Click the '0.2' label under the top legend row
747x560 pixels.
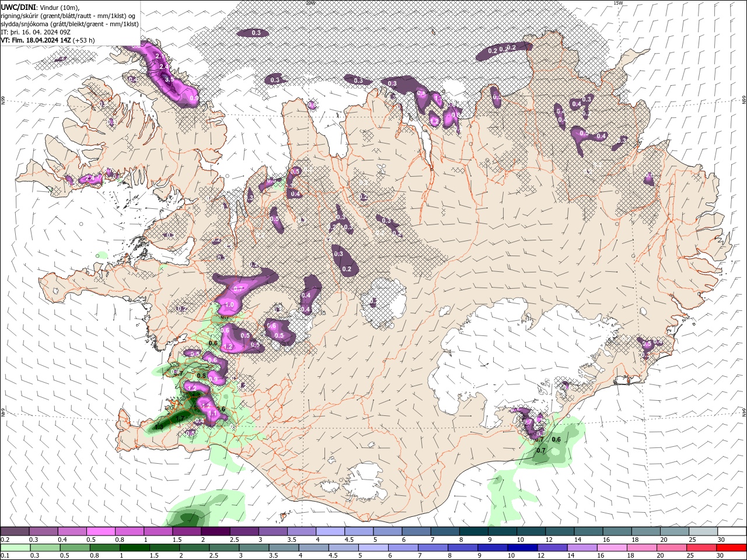click(x=5, y=540)
